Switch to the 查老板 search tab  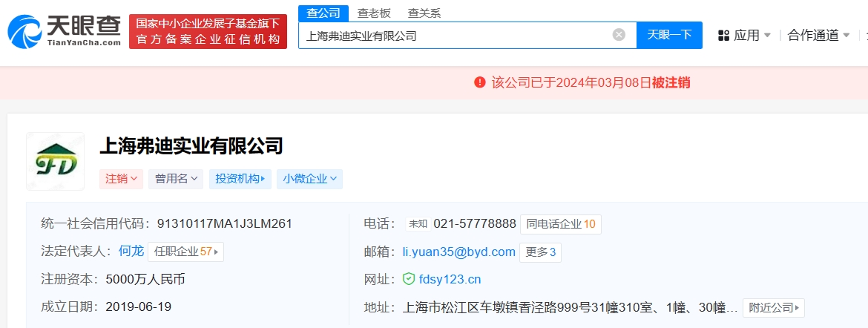pyautogui.click(x=374, y=13)
